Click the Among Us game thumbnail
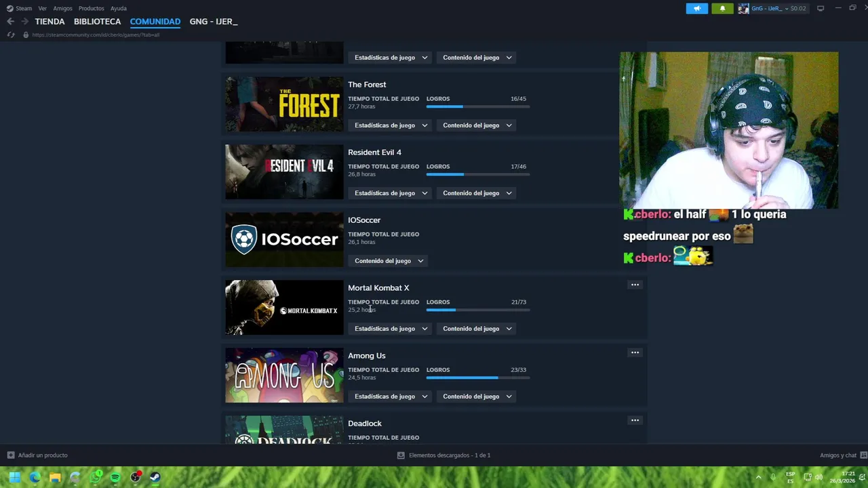This screenshot has height=488, width=868. pos(284,375)
